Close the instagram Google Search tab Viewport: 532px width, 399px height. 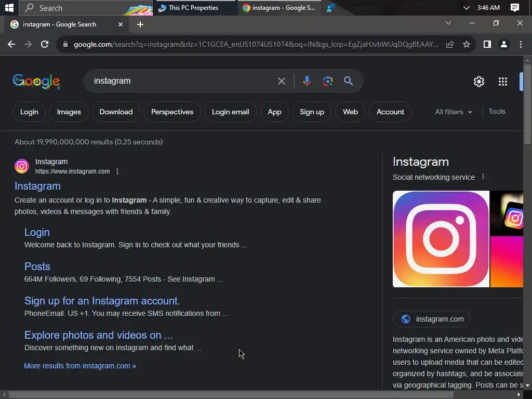pyautogui.click(x=120, y=24)
